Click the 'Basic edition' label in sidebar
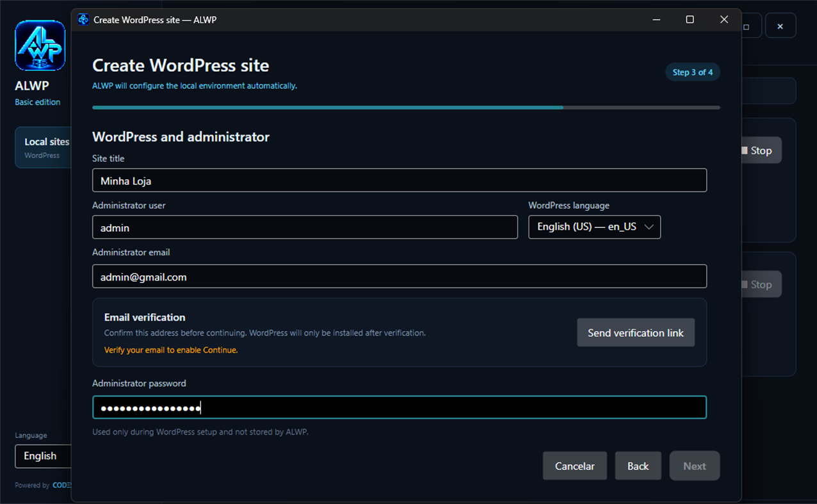 point(38,102)
